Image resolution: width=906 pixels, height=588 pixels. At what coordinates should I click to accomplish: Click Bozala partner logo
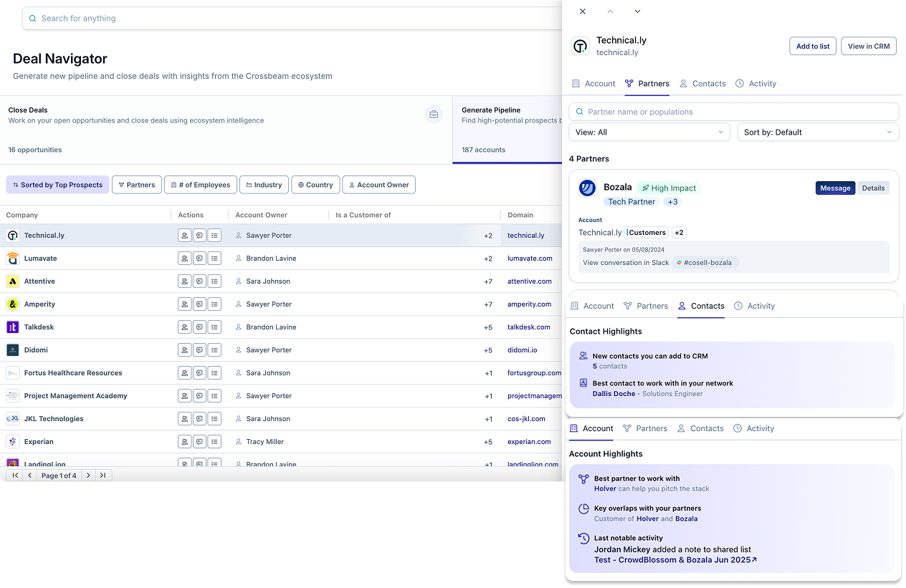coord(588,188)
